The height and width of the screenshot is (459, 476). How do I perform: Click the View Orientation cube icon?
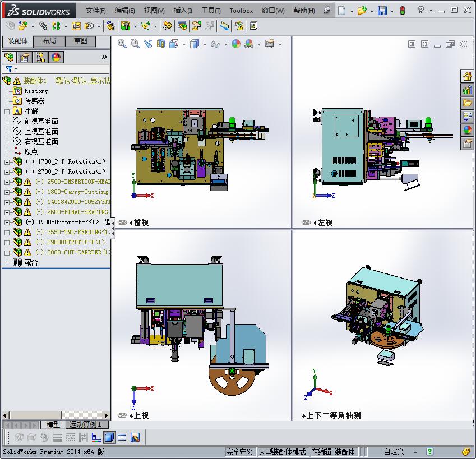pyautogui.click(x=174, y=44)
